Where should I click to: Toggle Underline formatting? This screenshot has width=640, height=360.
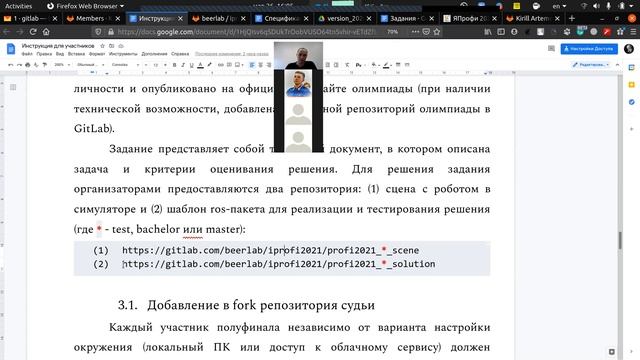click(191, 65)
